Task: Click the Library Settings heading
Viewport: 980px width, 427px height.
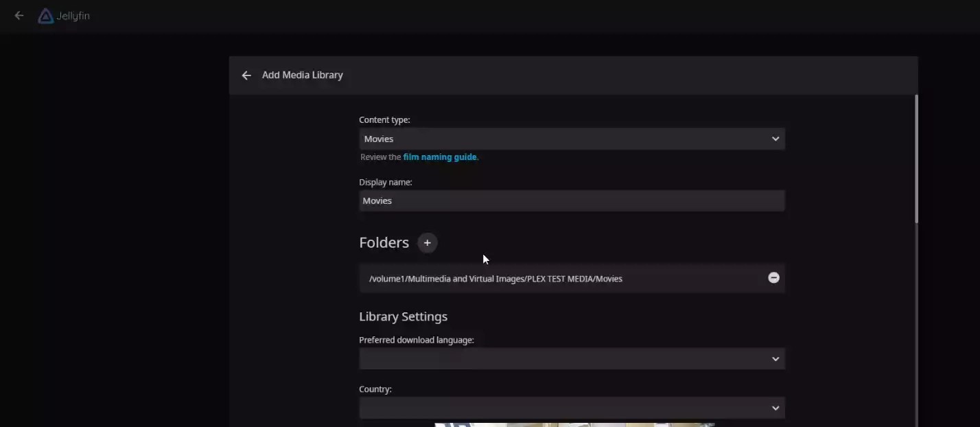Action: pyautogui.click(x=403, y=316)
